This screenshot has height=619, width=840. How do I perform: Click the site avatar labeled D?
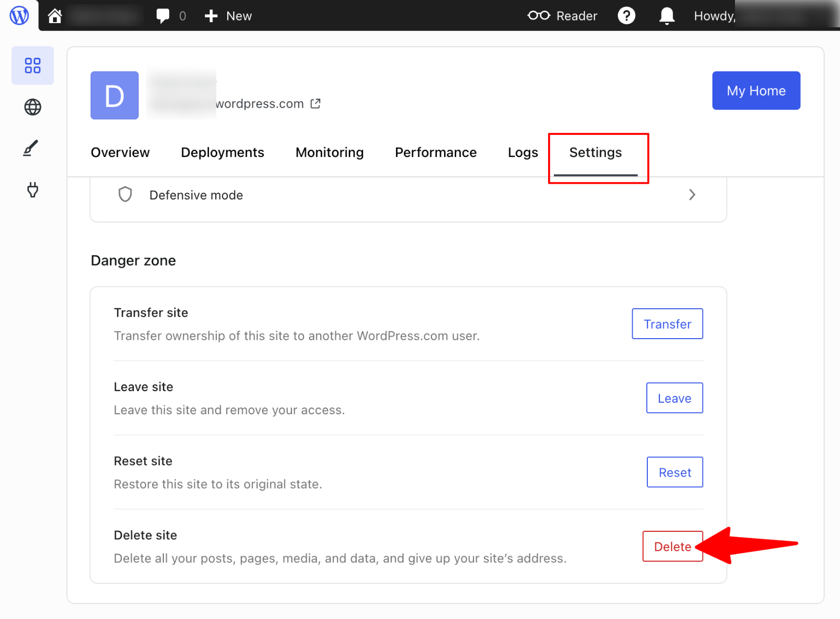tap(114, 95)
